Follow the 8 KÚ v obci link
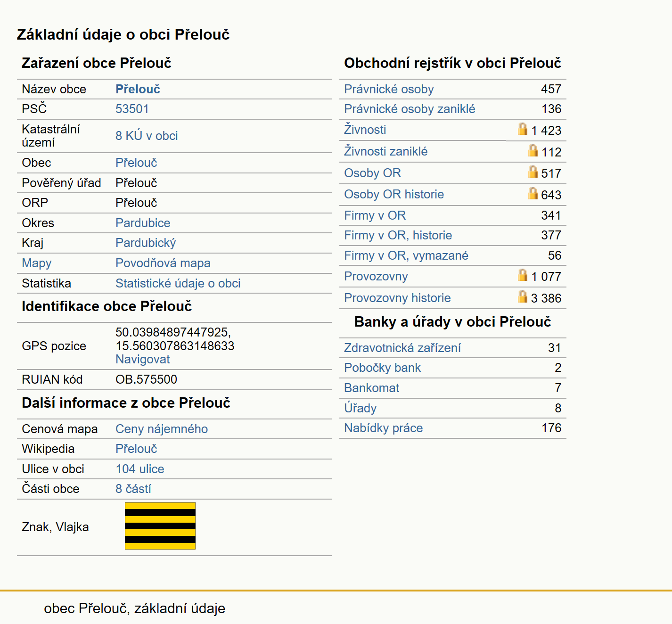This screenshot has width=672, height=624. click(147, 136)
